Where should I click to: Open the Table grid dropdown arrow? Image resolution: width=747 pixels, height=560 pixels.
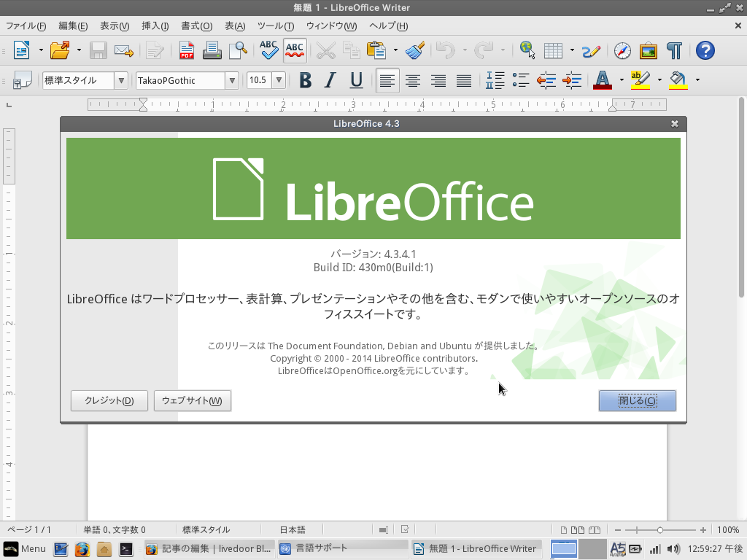(572, 50)
